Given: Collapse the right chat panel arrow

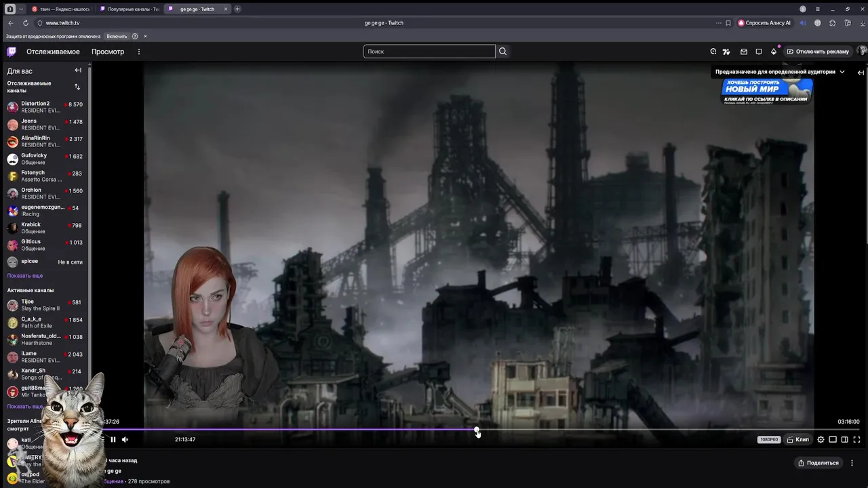Looking at the screenshot, I should pyautogui.click(x=861, y=73).
